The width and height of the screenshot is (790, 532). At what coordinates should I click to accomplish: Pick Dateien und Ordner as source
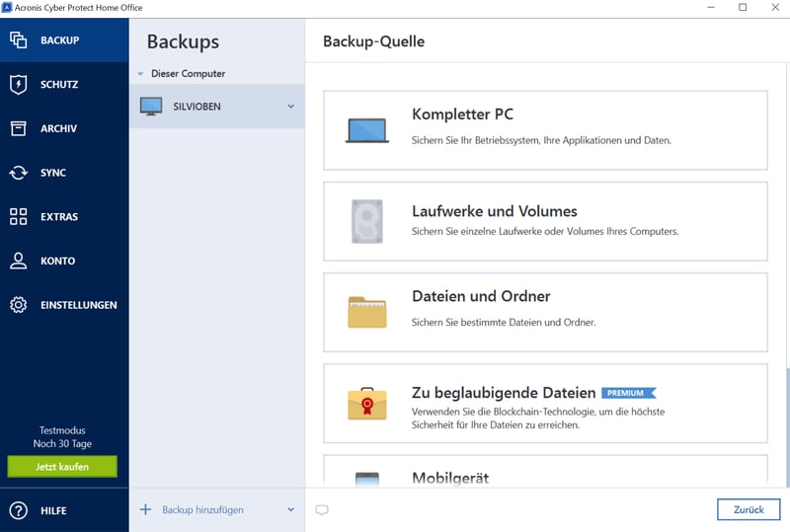545,312
